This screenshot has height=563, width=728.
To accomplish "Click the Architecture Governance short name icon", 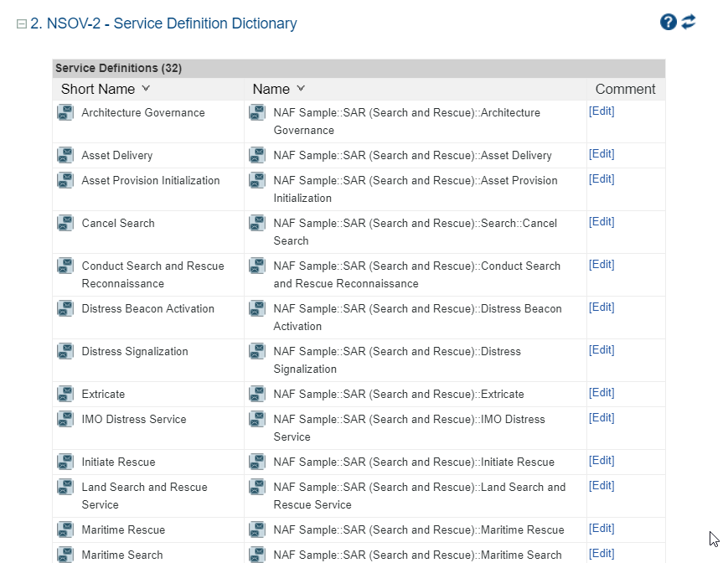I will pos(65,112).
